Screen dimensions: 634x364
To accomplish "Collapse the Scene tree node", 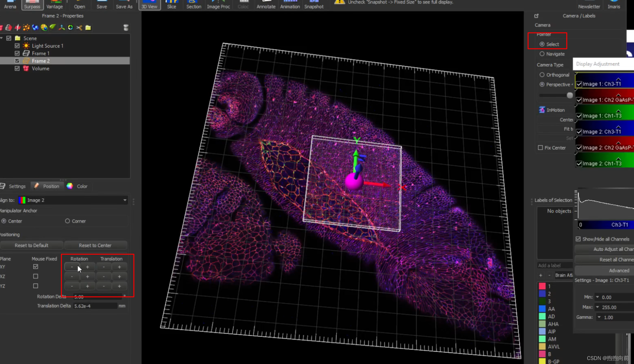I will point(2,38).
